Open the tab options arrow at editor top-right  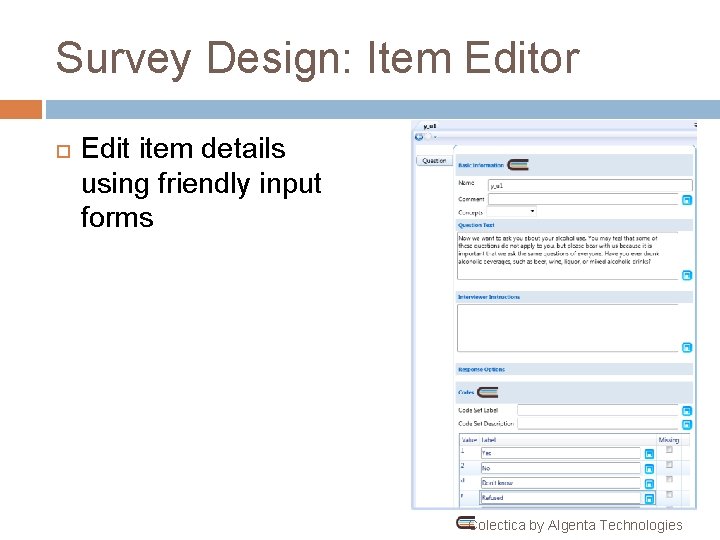695,125
